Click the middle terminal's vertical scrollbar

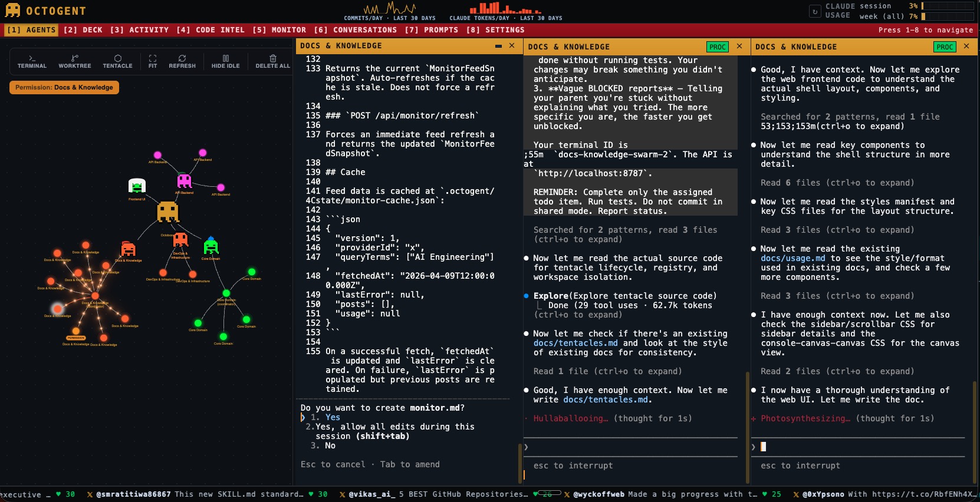click(747, 427)
